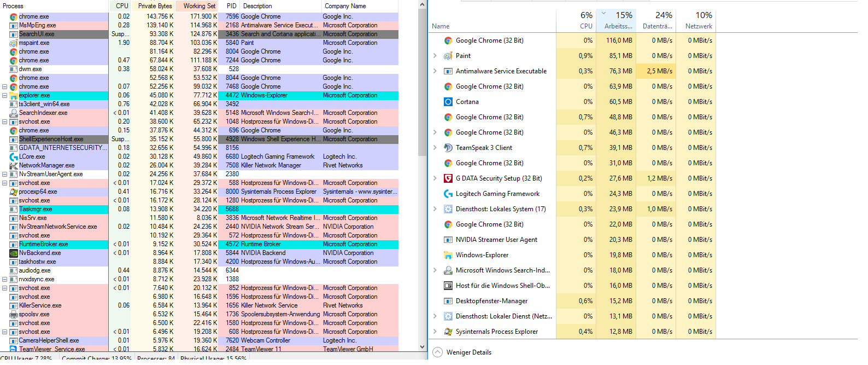
Task: Expand Diensthost: Lokaler Dienst (Netz... group
Action: tap(435, 316)
